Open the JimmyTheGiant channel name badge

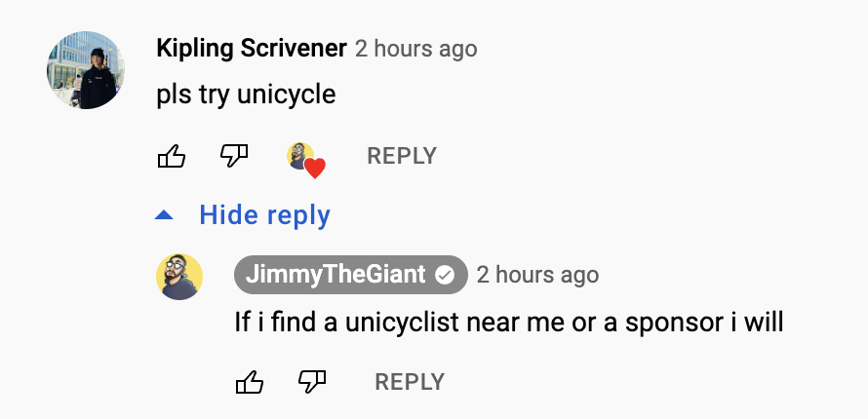pos(336,275)
